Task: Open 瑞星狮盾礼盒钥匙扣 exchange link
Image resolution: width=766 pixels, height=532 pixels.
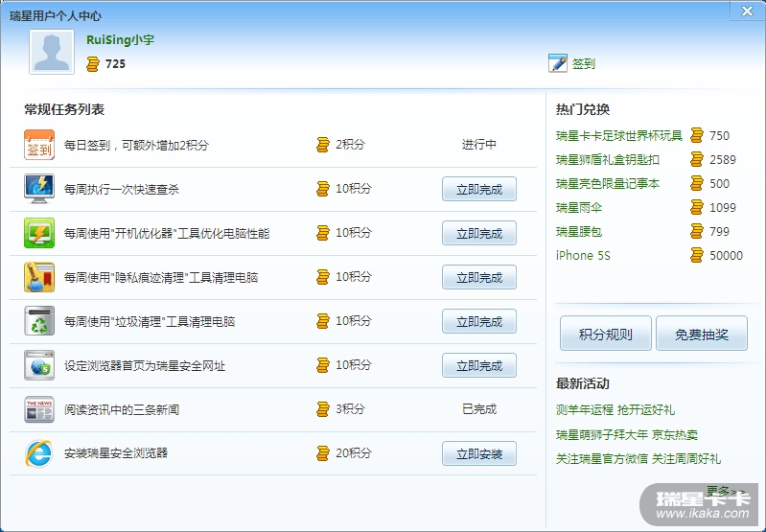Action: 608,159
